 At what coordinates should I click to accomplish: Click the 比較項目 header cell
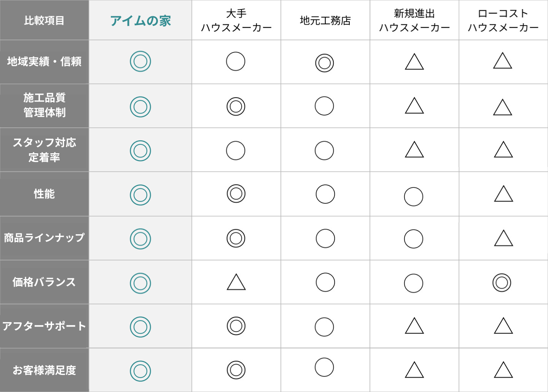click(x=44, y=21)
